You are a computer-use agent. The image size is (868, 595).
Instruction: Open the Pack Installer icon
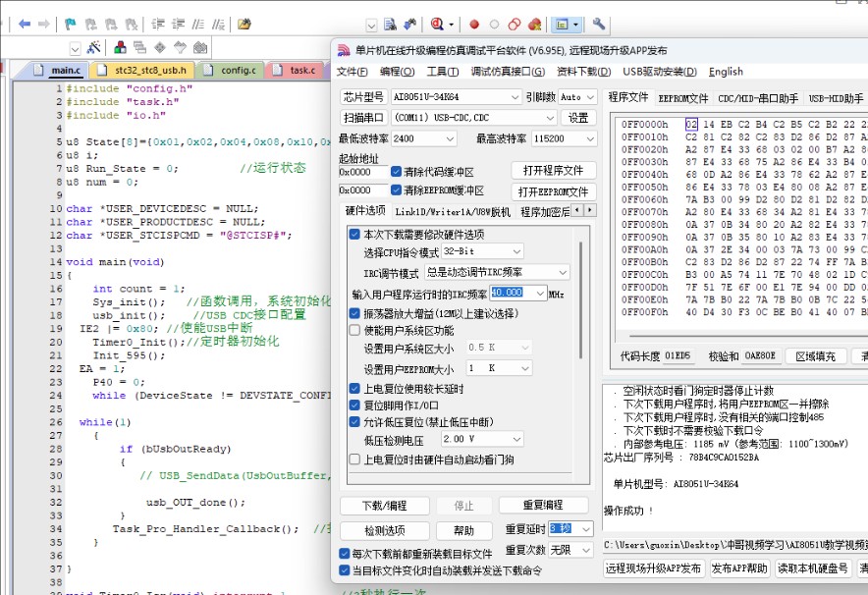click(x=200, y=47)
